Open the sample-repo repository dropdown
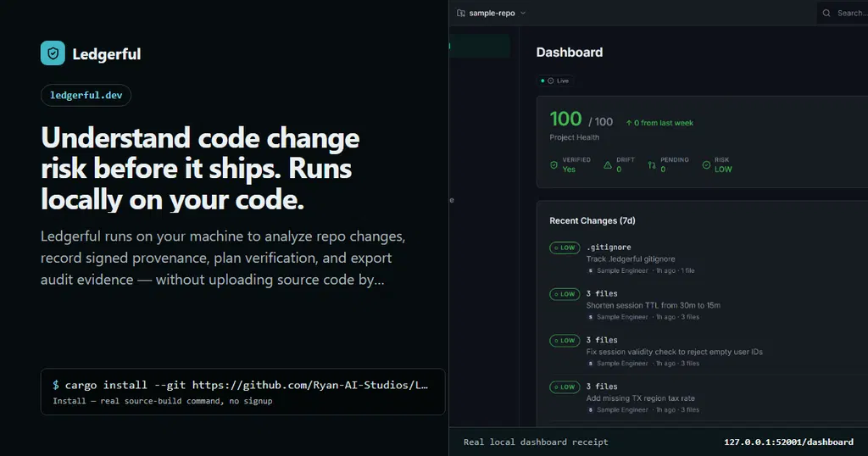Viewport: 868px width, 456px height. pos(492,13)
